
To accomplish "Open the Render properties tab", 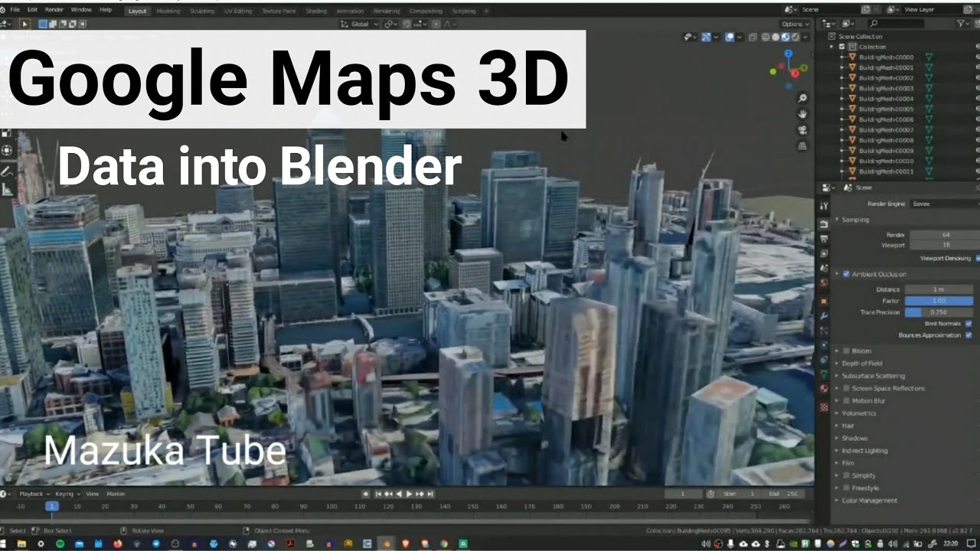I will coord(824,224).
